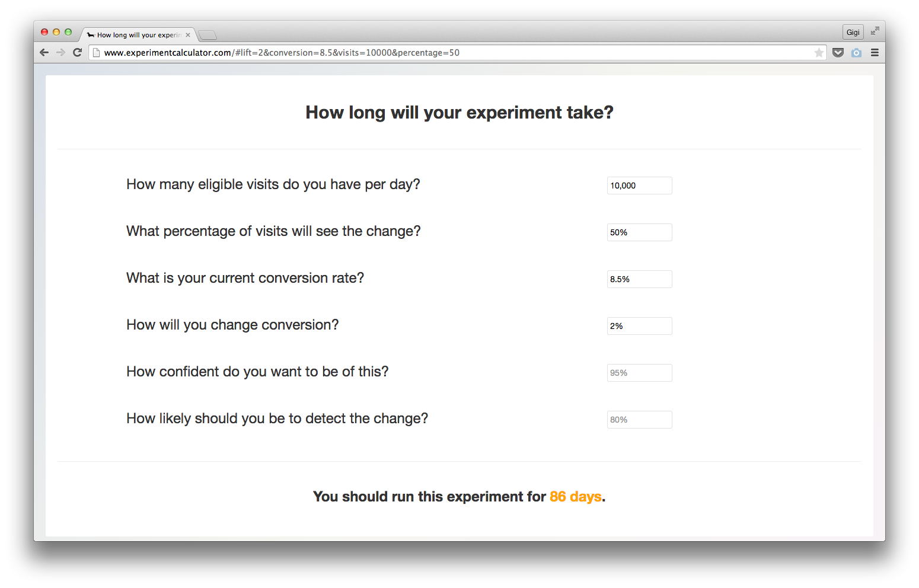Click the 80% detection likelihood field
This screenshot has height=588, width=919.
pyautogui.click(x=639, y=420)
